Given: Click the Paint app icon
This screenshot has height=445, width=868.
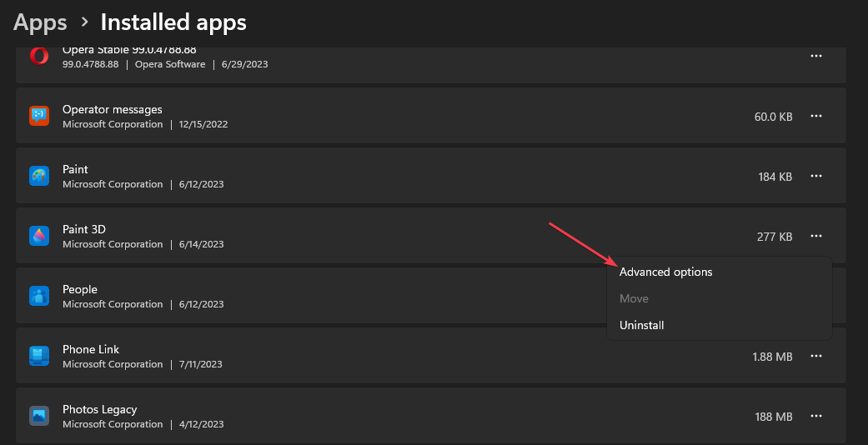Looking at the screenshot, I should coord(39,176).
